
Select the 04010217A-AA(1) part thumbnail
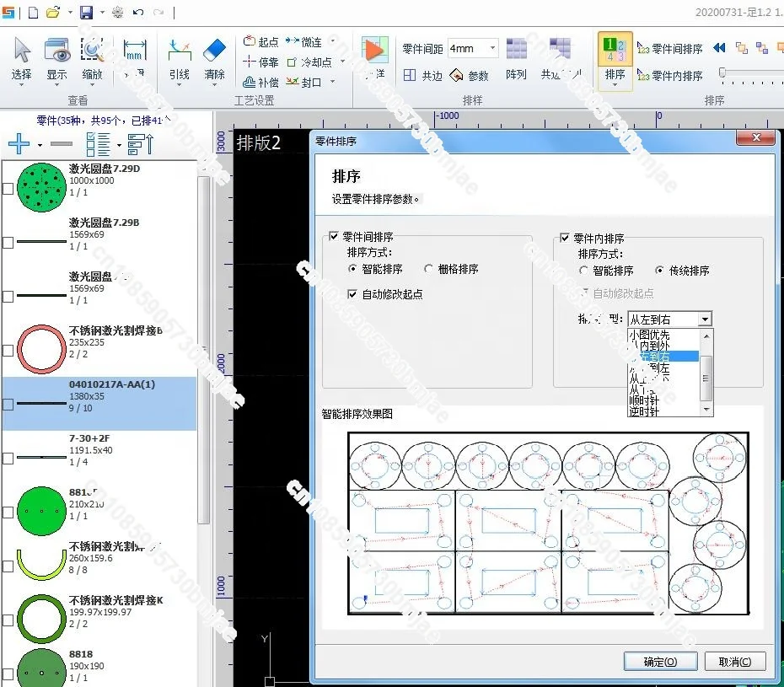pos(41,403)
